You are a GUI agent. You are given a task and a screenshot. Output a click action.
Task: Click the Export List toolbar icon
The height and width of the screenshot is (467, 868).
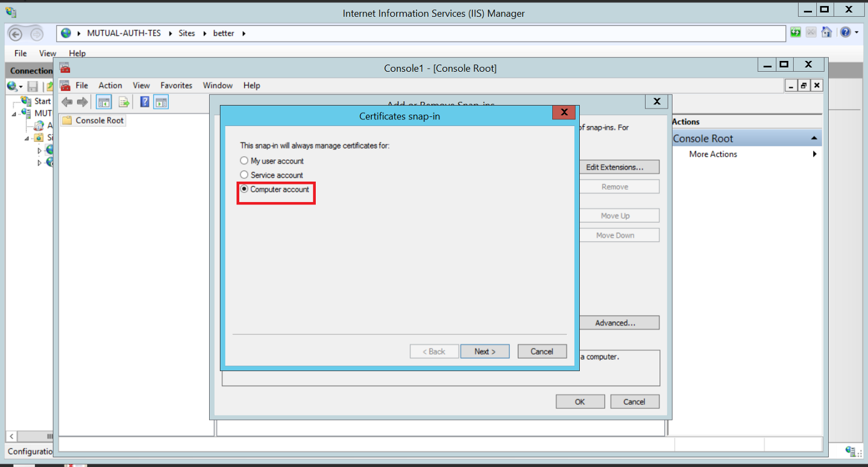124,102
